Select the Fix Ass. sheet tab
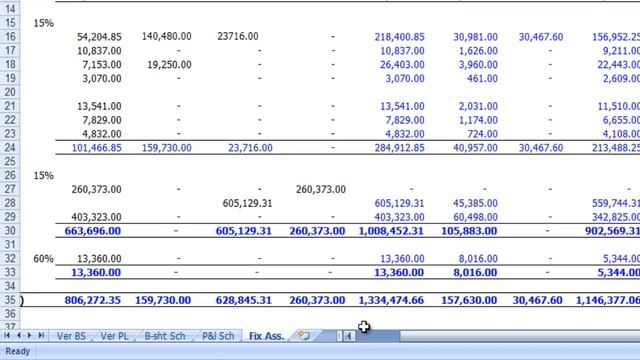Viewport: 640px width, 360px height. click(x=266, y=336)
